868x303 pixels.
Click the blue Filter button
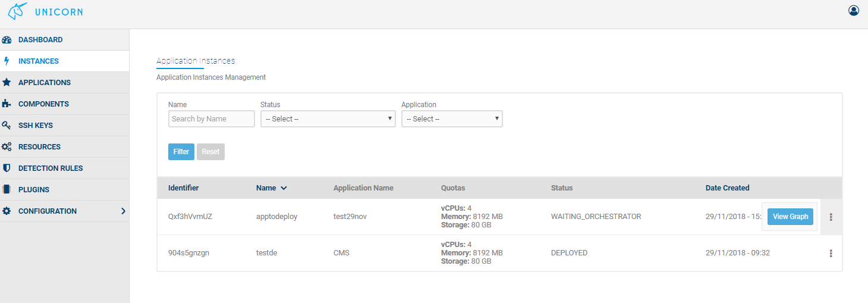181,152
